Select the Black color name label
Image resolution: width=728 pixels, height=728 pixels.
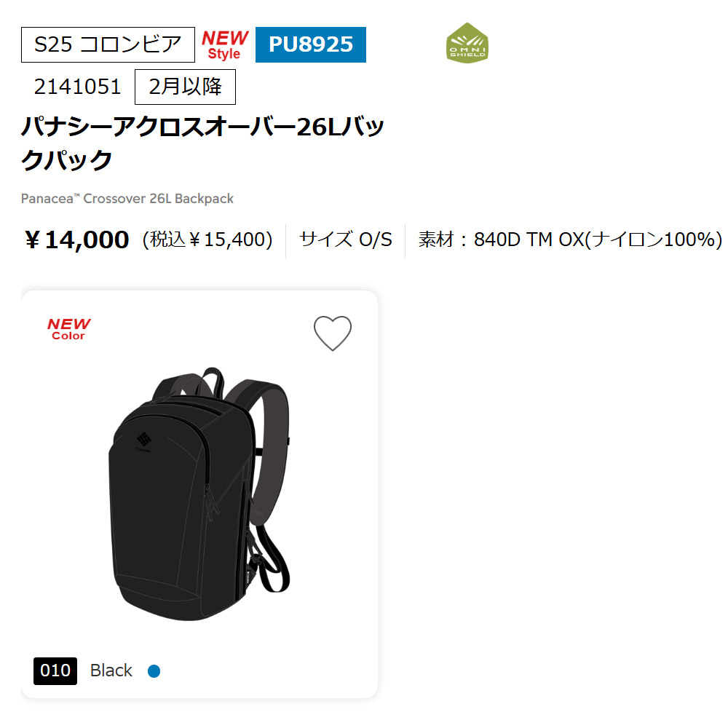pos(111,670)
